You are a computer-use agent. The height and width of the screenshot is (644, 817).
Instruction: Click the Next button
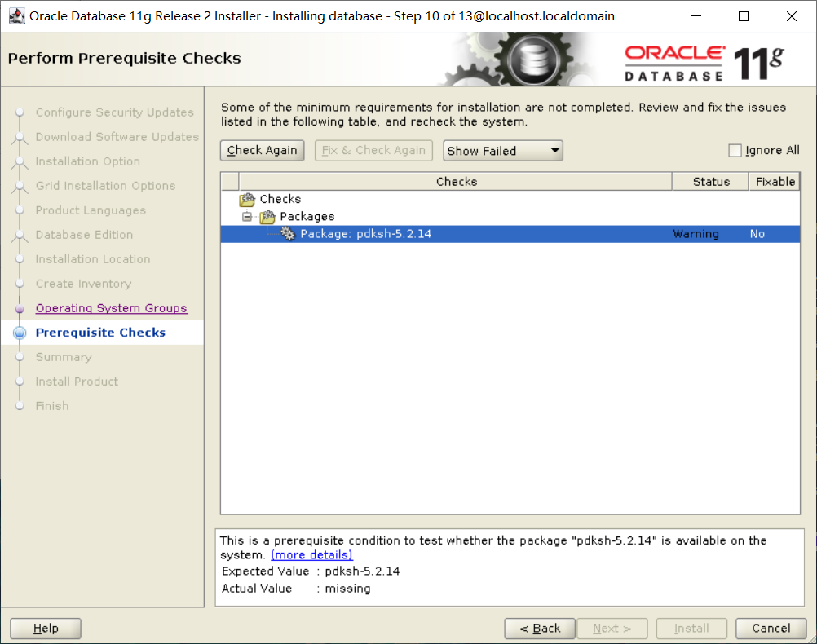[612, 629]
